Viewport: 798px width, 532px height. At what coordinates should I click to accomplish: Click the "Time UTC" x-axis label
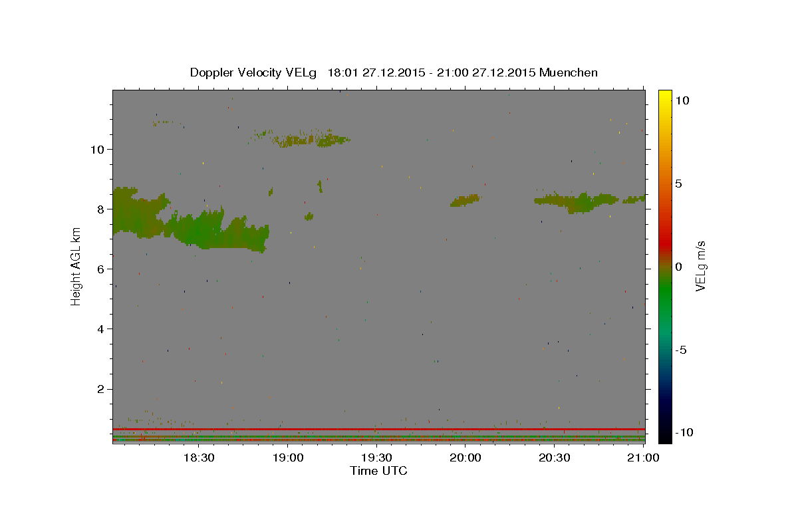click(378, 471)
